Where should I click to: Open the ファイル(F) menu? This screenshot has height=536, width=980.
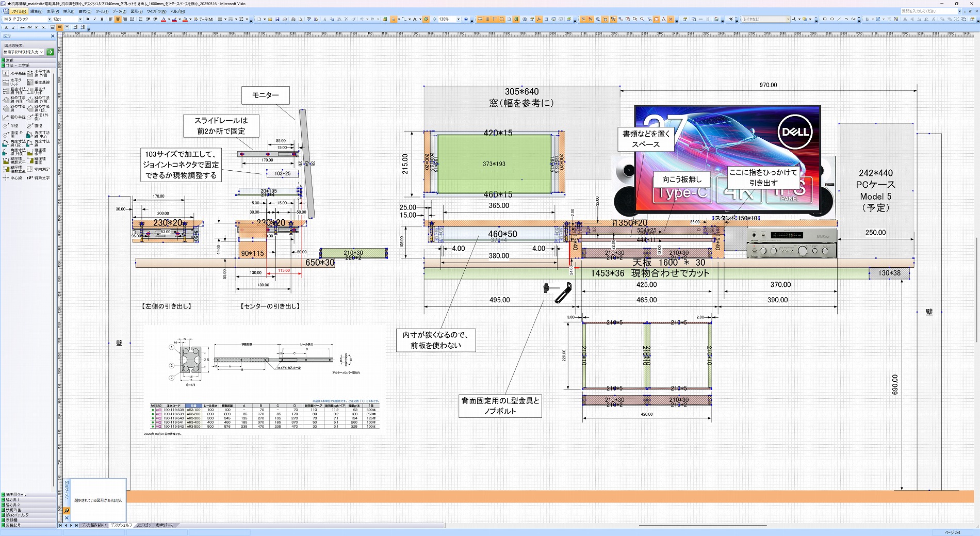pyautogui.click(x=19, y=11)
